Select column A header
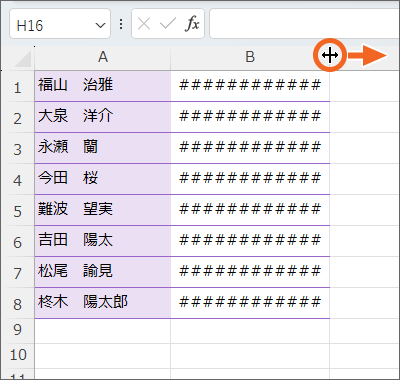This screenshot has width=400, height=380. [x=103, y=57]
